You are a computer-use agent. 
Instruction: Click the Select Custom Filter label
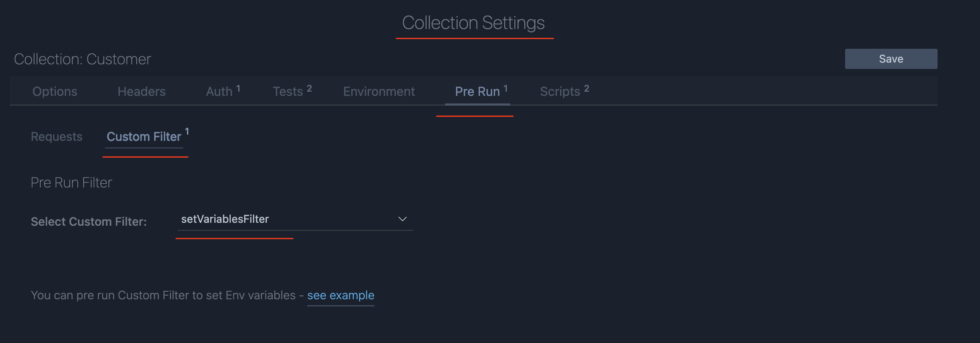pyautogui.click(x=88, y=221)
